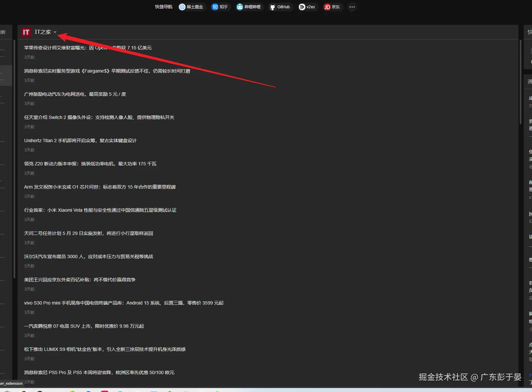The height and width of the screenshot is (392, 532).
Task: Open the Fairgame$ 索尼 news article
Action: [107, 71]
